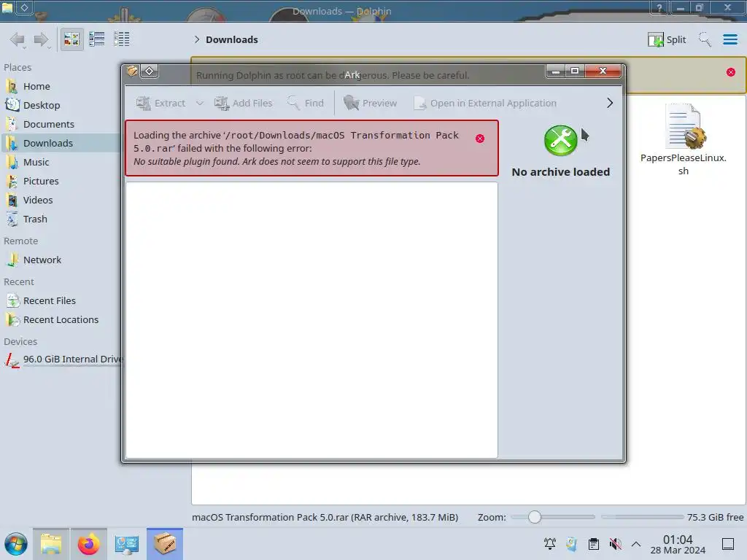
Task: Close the red error message in Ark
Action: [480, 139]
